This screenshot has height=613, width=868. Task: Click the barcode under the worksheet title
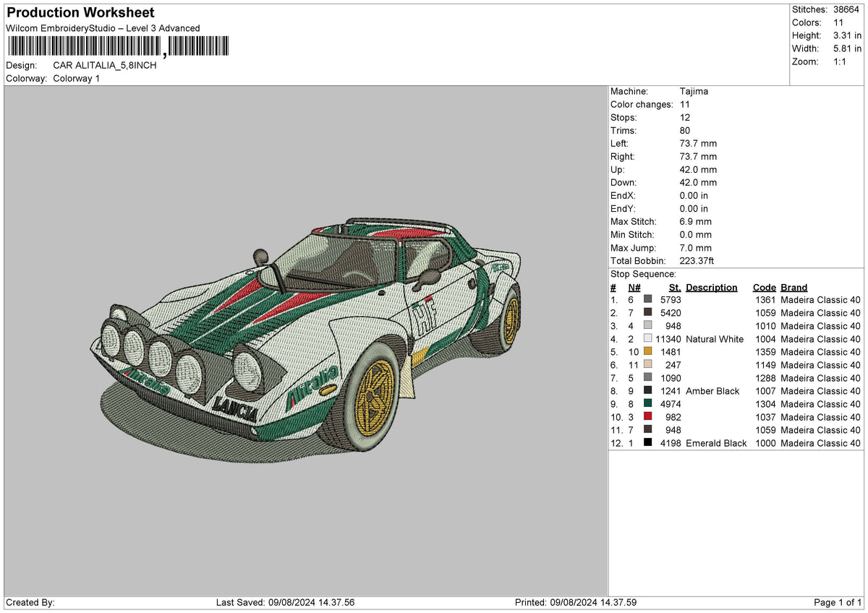click(x=119, y=46)
